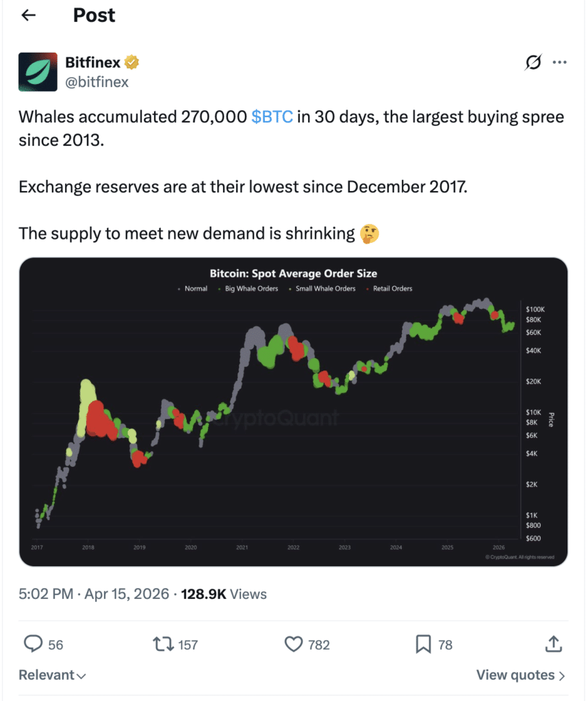Toggle like state on the heart button
Screen dimensions: 588x701
(293, 644)
